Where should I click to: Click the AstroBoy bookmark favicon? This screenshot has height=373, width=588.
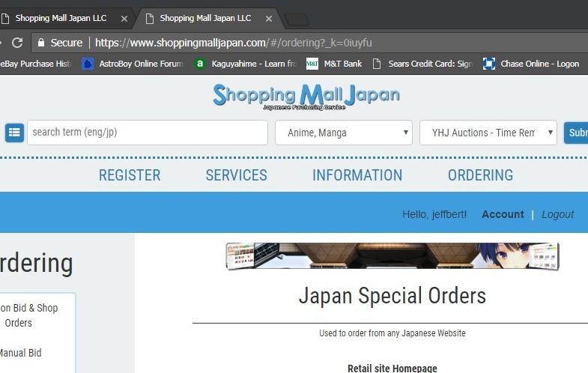click(88, 64)
